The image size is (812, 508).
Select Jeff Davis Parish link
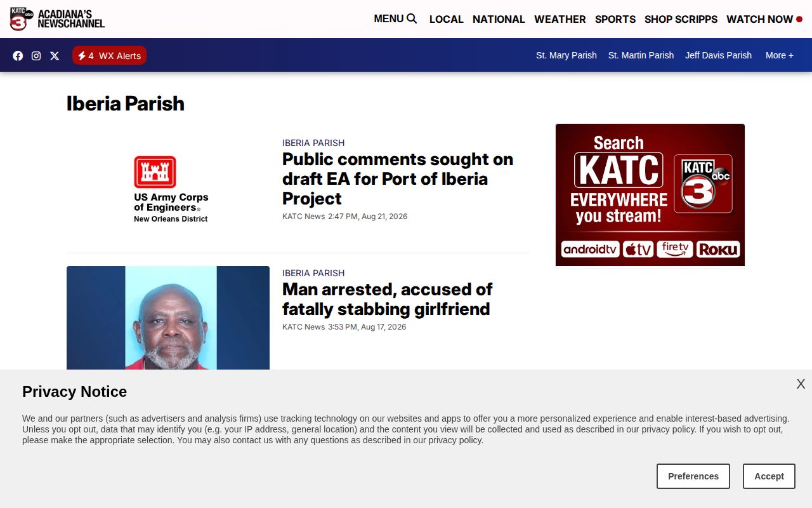click(x=718, y=55)
